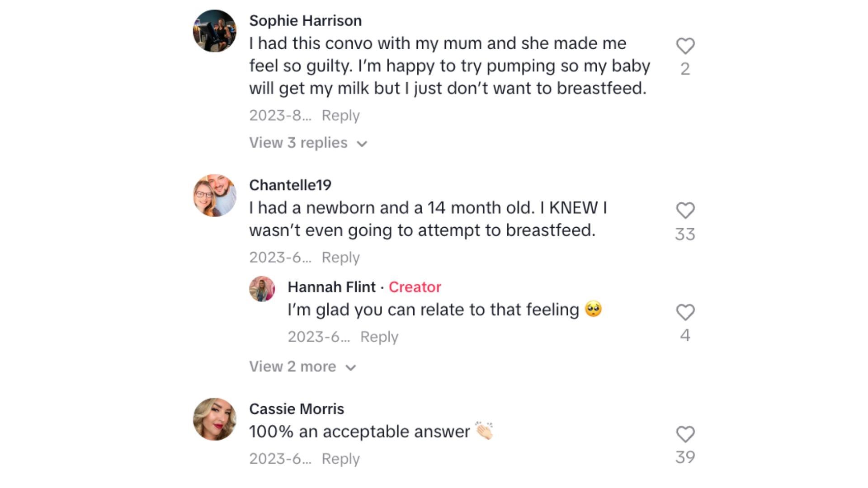
Task: Like Sophie Harrison's comment with heart icon
Action: (x=685, y=46)
